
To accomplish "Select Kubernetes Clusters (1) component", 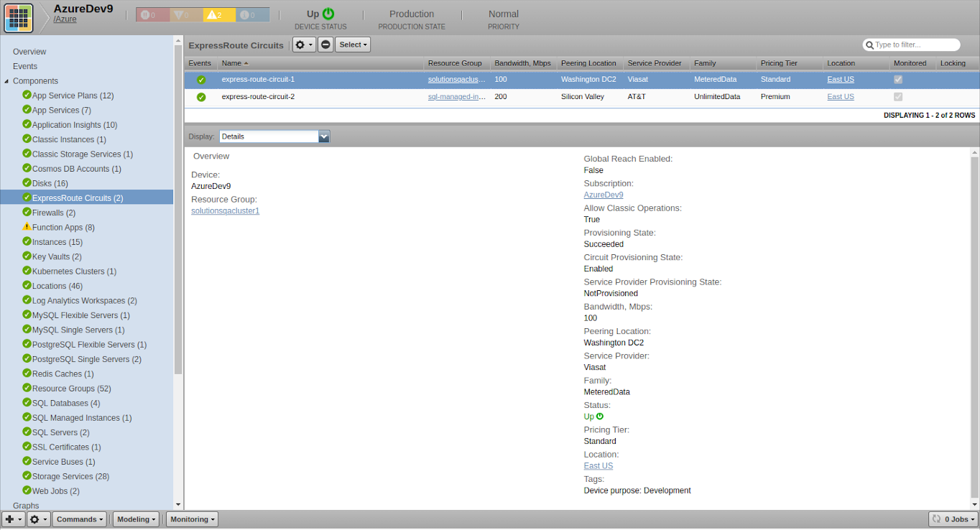I will [74, 271].
